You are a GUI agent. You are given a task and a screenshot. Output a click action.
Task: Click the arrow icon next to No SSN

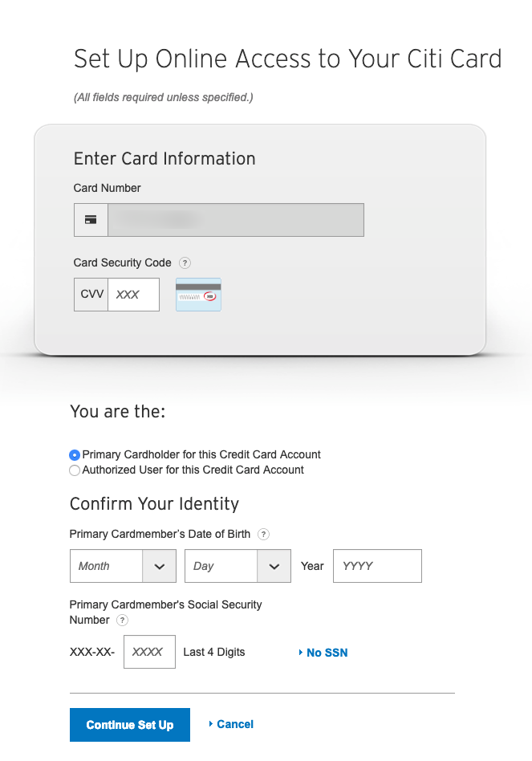(x=301, y=653)
